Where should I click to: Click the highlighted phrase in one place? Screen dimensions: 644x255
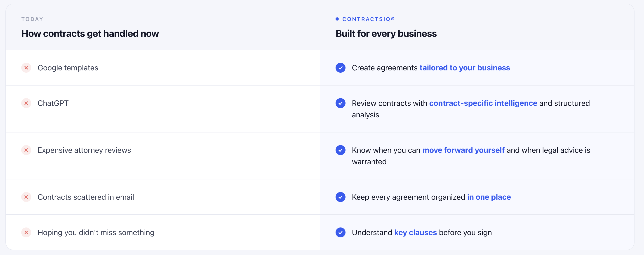click(x=489, y=197)
